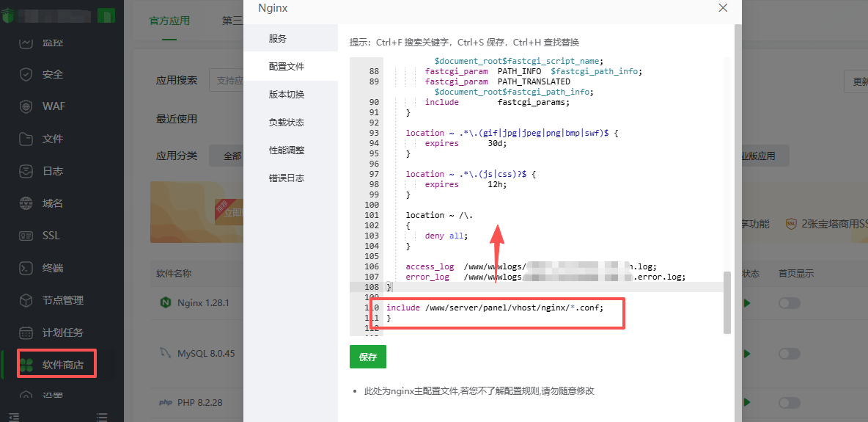Switch to the 版本切换 tab
Viewport: 868px width, 422px height.
[290, 94]
